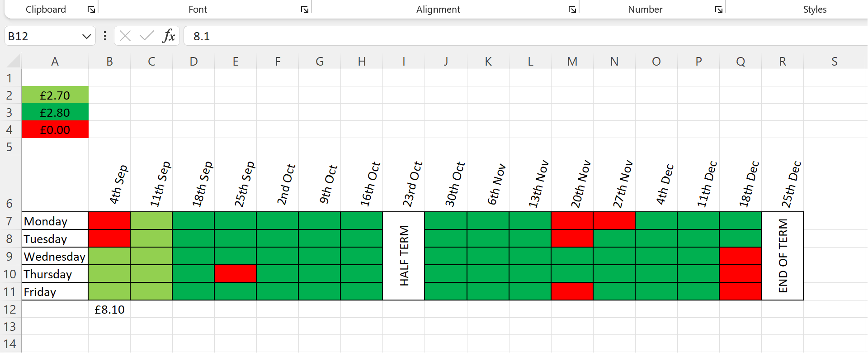Select the red £0.00 legend cell
This screenshot has height=353, width=868.
[55, 129]
